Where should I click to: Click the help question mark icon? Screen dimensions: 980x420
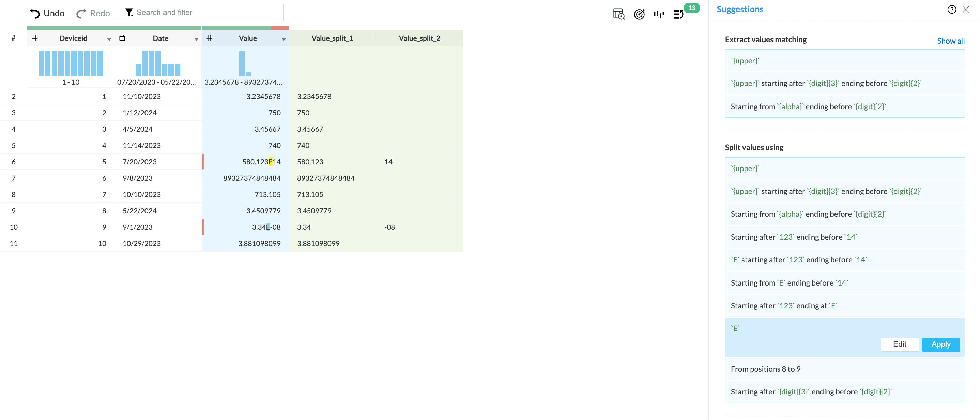click(951, 10)
